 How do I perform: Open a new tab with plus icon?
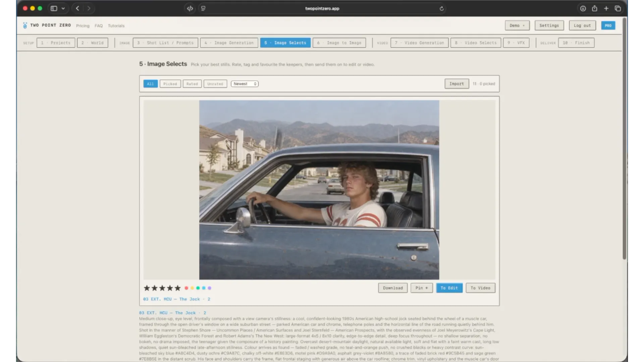606,8
